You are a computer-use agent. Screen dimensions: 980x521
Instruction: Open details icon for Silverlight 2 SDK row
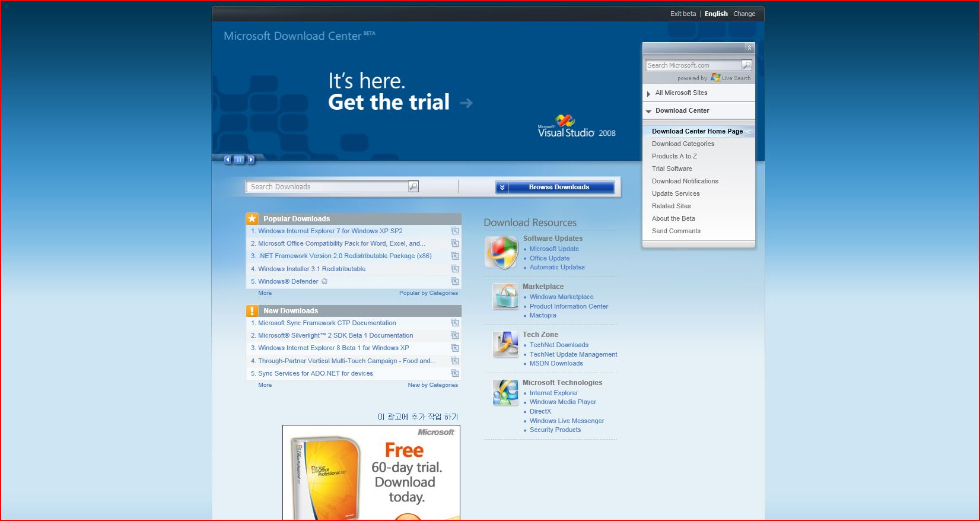(x=455, y=335)
